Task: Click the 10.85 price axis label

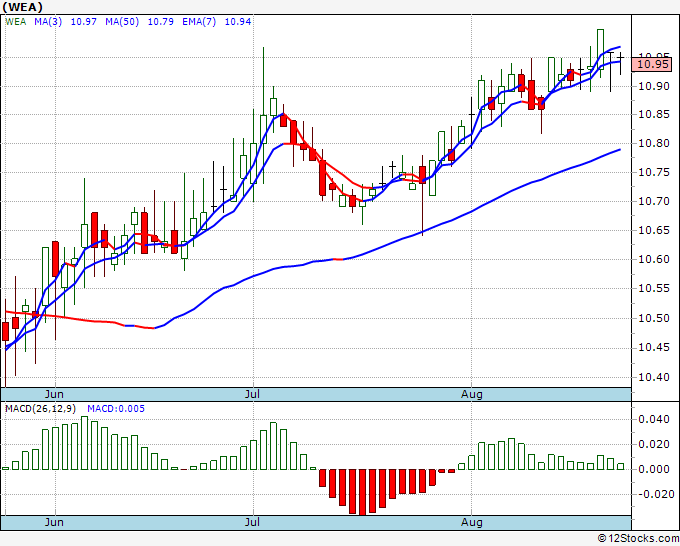Action: pos(654,114)
